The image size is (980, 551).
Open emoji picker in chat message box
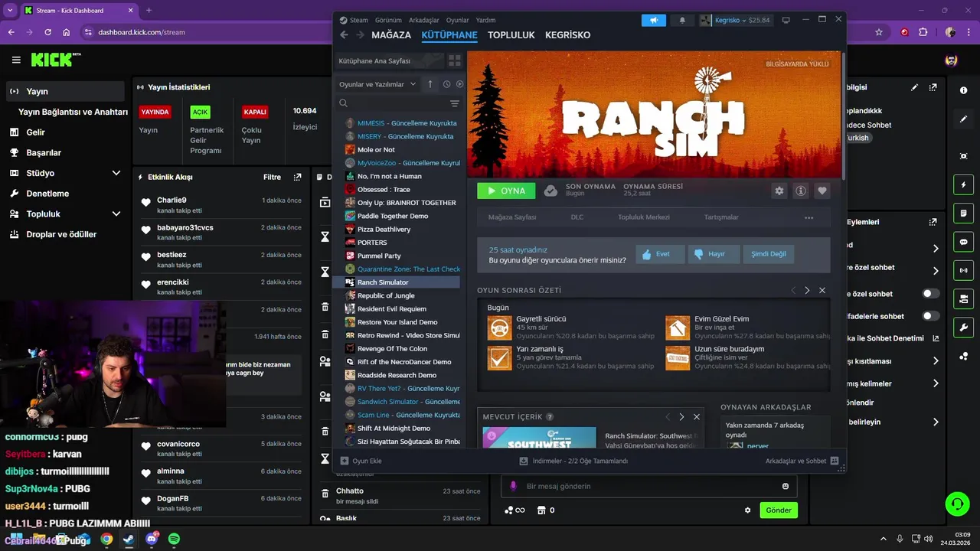point(786,486)
